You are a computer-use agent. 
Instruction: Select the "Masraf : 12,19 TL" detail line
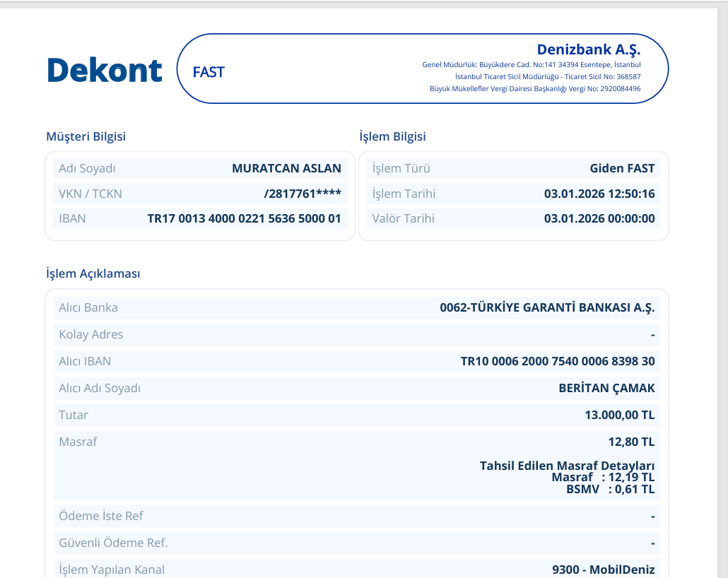tap(603, 477)
